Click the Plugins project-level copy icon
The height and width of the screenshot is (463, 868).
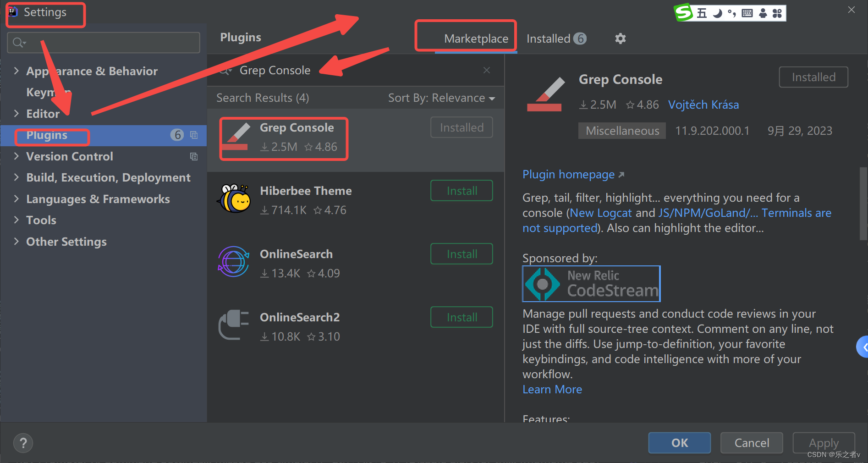coord(194,135)
